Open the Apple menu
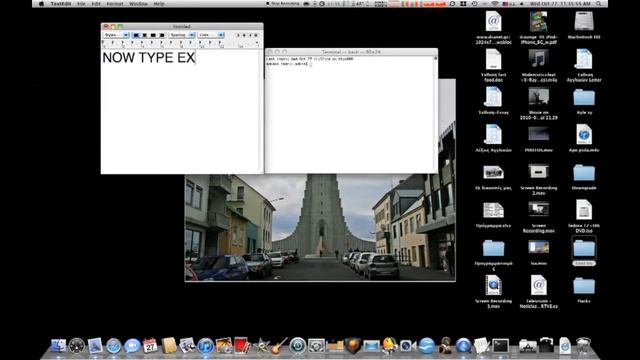This screenshot has height=360, width=640. 41,4
